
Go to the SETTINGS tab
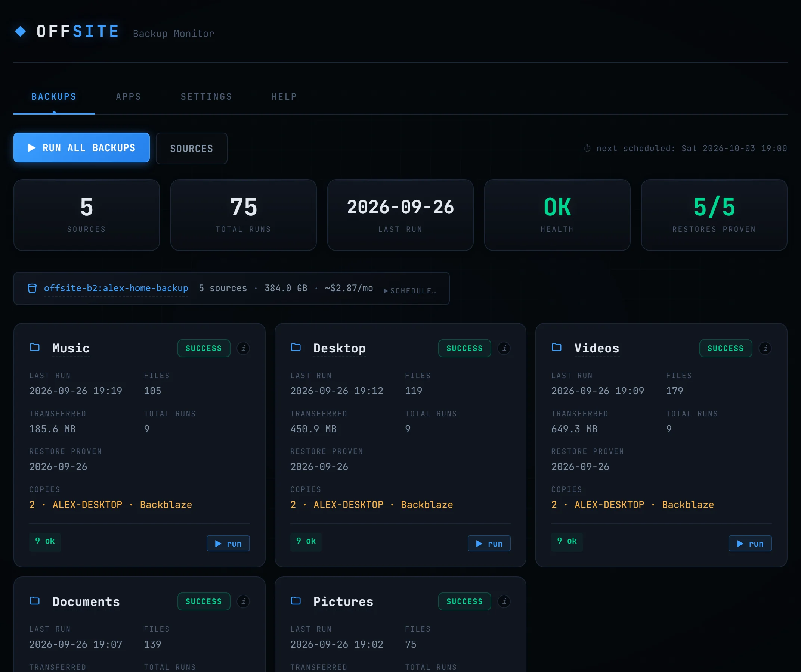[206, 97]
